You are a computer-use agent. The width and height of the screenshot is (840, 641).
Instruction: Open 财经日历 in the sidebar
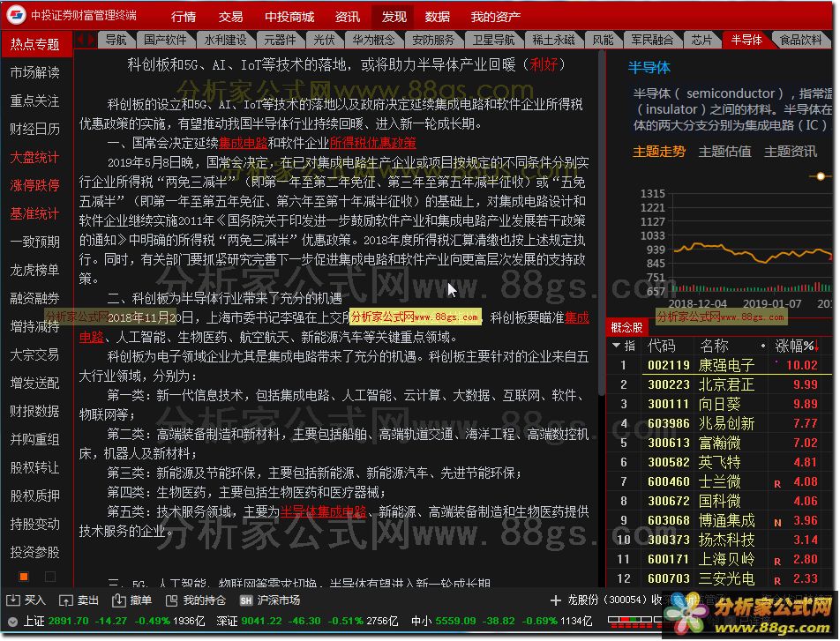pos(34,129)
